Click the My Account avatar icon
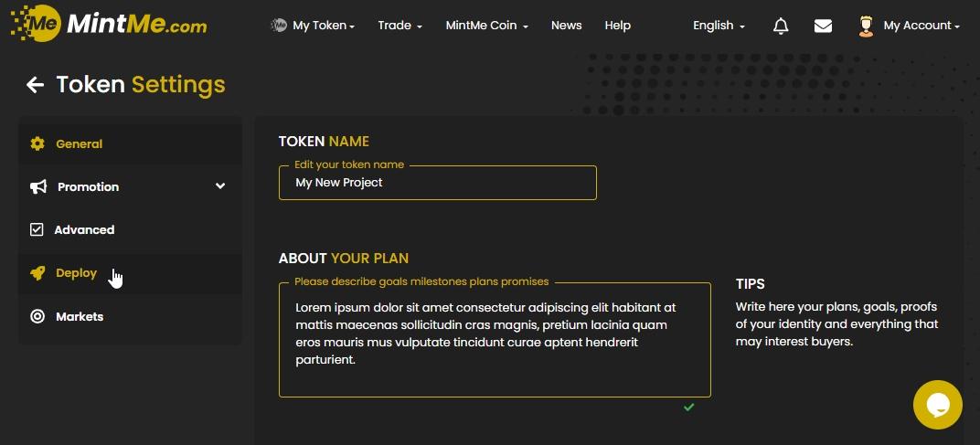Viewport: 980px width, 445px height. click(866, 26)
